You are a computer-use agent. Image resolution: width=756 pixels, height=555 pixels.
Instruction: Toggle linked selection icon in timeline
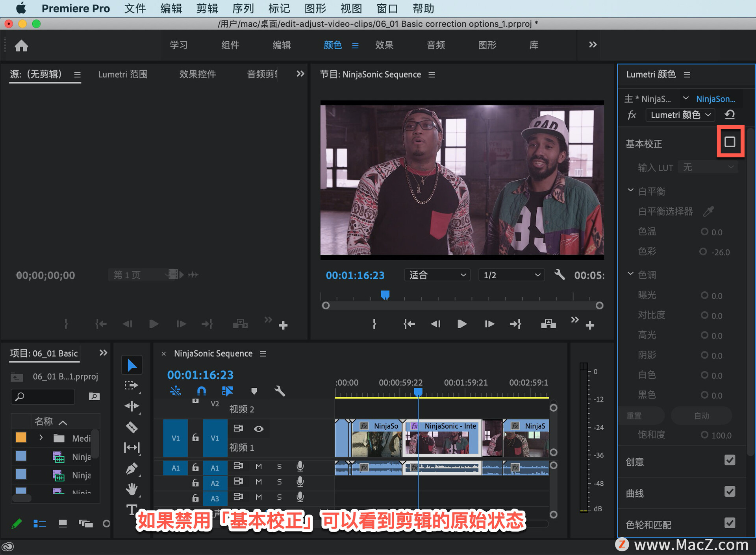click(228, 391)
